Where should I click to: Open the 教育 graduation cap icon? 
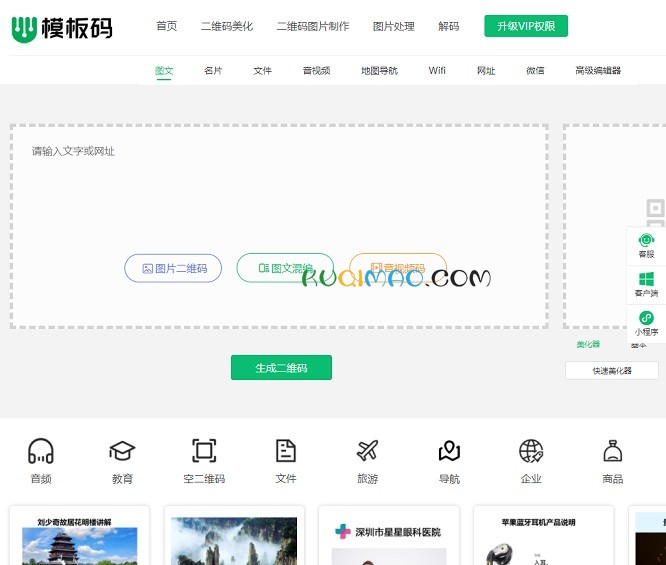(x=122, y=451)
